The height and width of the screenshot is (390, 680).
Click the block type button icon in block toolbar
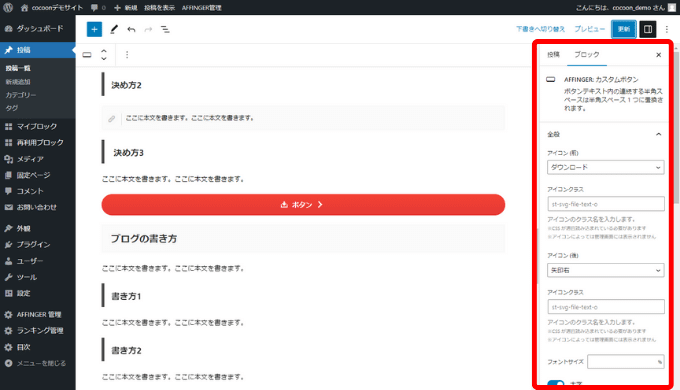click(87, 55)
